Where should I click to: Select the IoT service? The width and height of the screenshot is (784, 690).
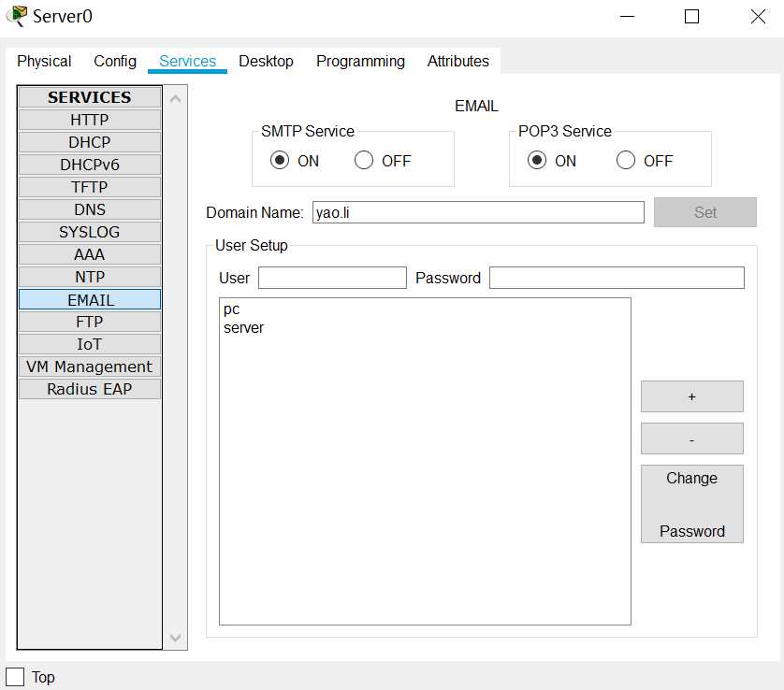[x=90, y=344]
